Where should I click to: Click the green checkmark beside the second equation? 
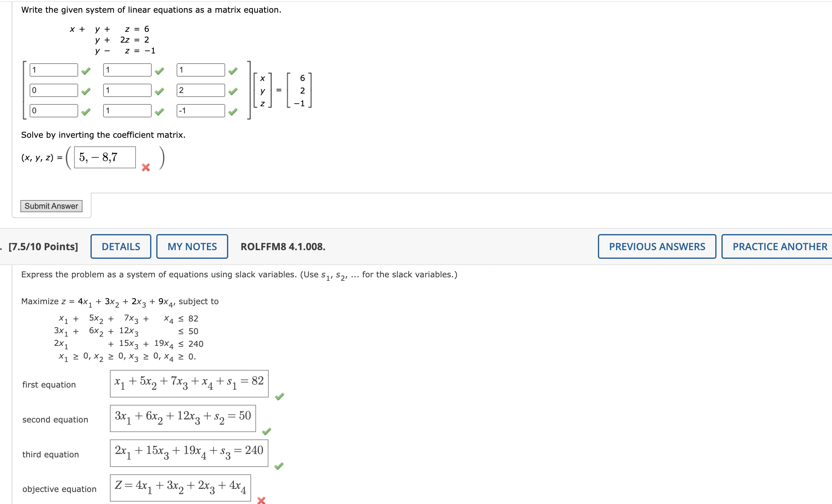[267, 431]
